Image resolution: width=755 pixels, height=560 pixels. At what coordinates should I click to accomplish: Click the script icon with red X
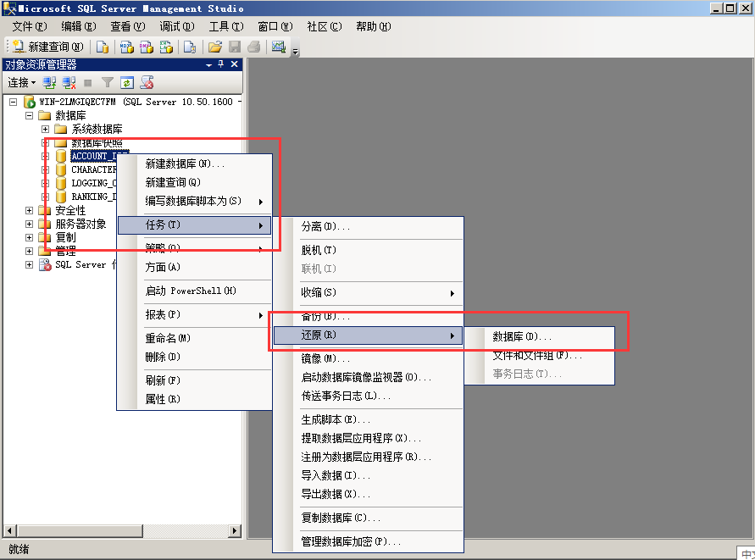coord(147,83)
